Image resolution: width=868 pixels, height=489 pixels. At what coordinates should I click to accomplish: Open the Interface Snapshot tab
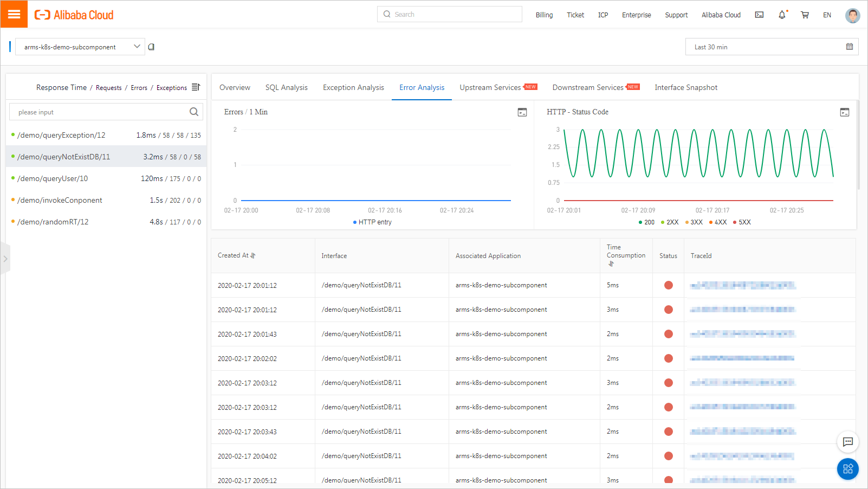click(x=686, y=87)
